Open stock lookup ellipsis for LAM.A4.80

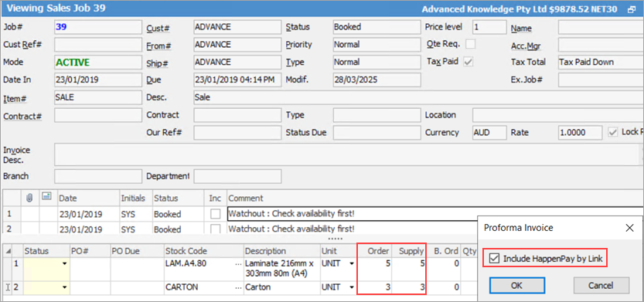[x=238, y=264]
